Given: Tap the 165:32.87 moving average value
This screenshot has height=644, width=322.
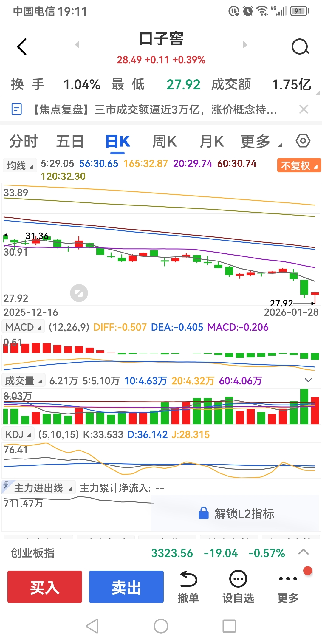Looking at the screenshot, I should [146, 163].
